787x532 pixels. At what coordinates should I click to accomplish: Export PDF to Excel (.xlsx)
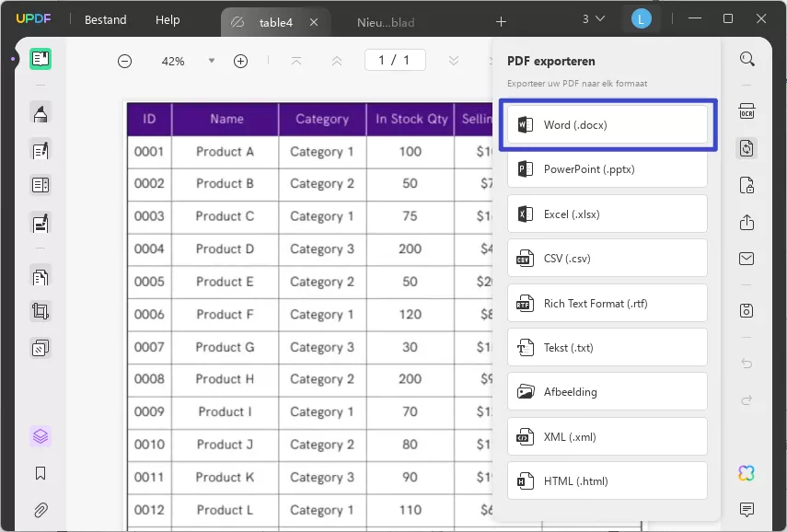[x=607, y=214]
